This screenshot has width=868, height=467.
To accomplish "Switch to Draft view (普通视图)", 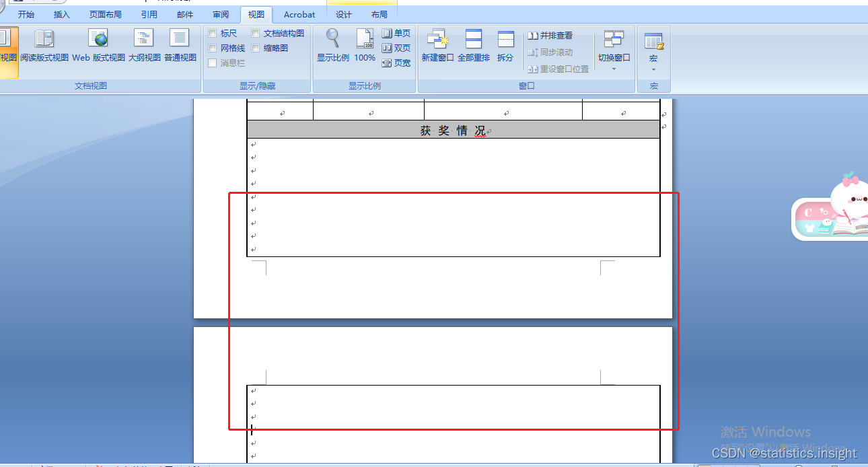I will [180, 45].
